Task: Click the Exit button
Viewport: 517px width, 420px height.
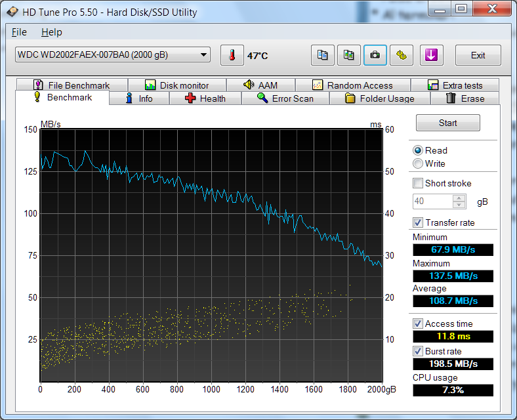Action: coord(478,55)
